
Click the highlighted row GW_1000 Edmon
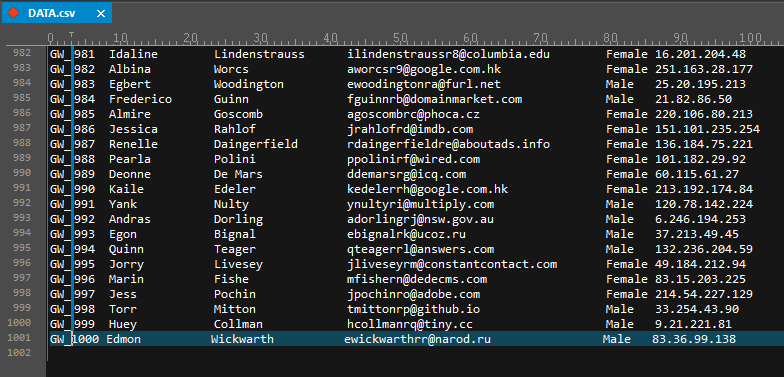point(415,338)
